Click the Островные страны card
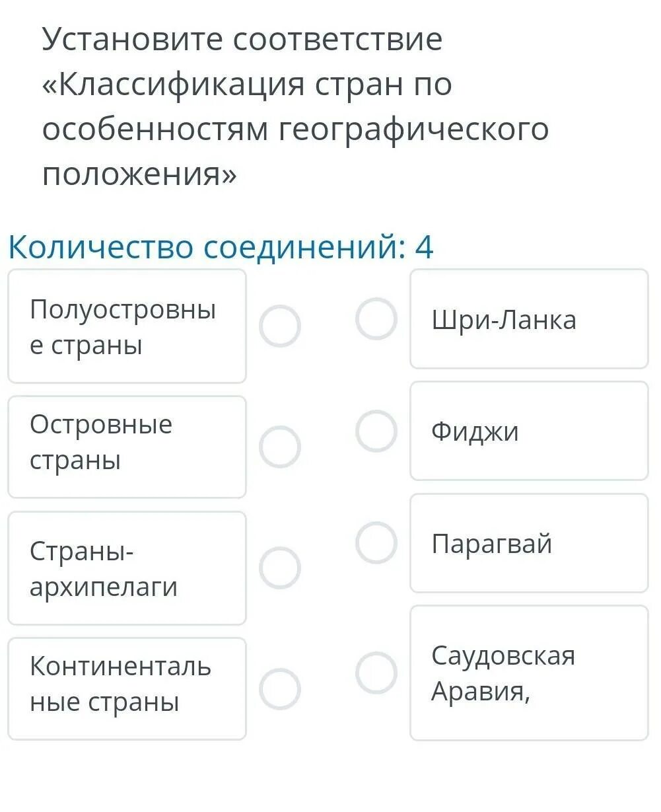Screen dimensions: 661x812 (x=127, y=447)
